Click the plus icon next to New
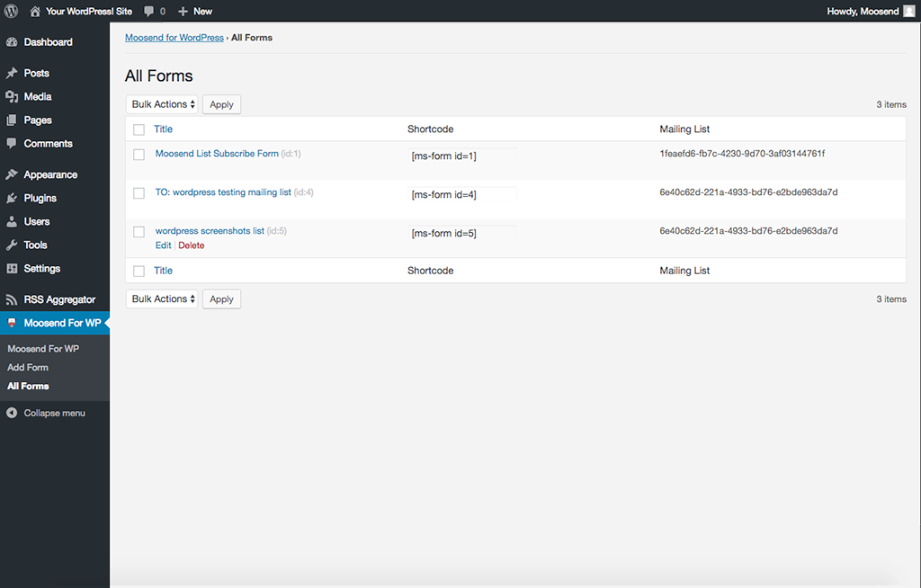The height and width of the screenshot is (588, 921). click(183, 11)
